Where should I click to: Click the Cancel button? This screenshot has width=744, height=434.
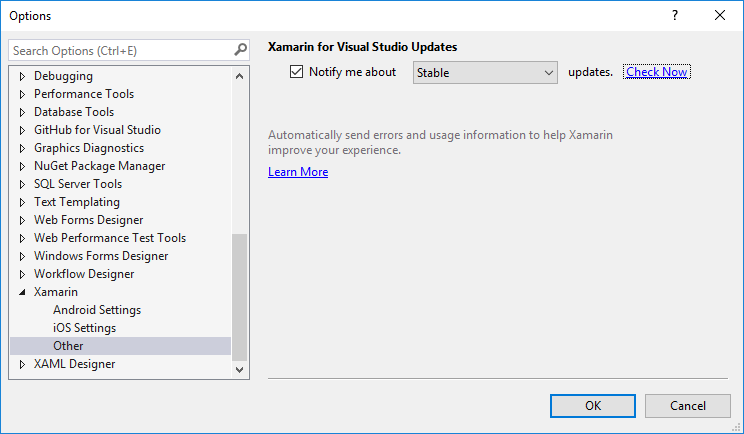688,406
